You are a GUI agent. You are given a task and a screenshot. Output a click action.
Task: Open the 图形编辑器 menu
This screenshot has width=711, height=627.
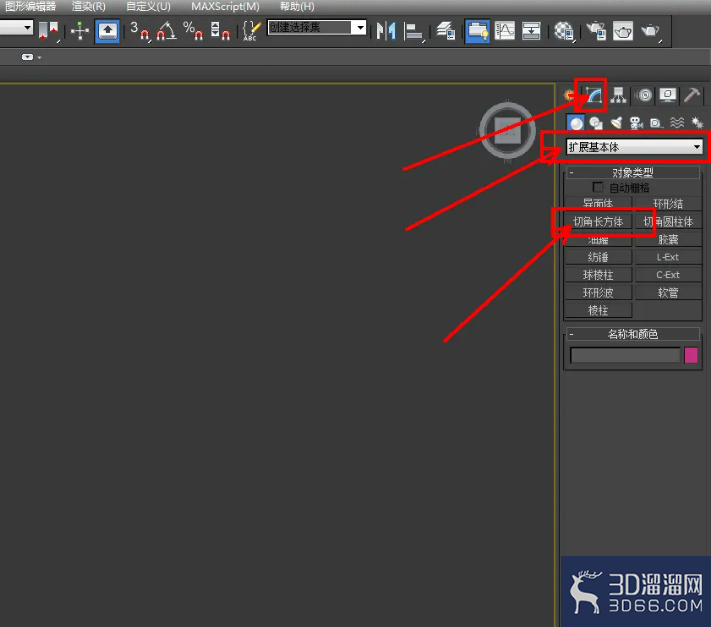(x=30, y=6)
